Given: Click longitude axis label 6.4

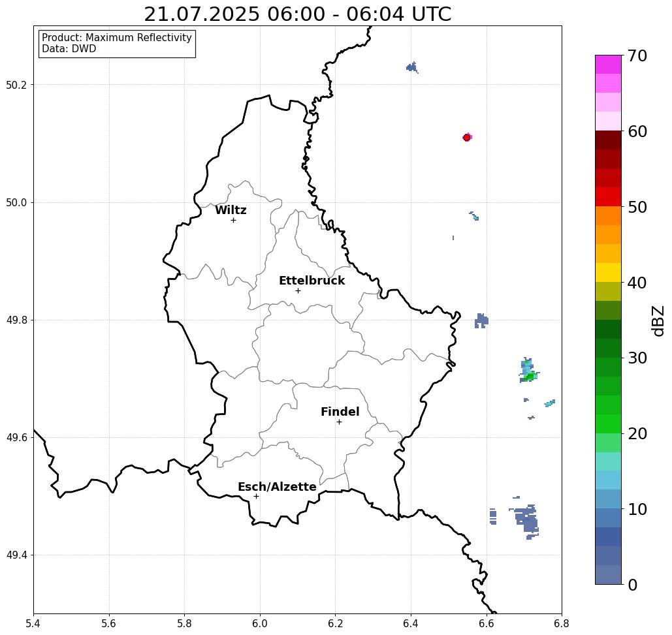Looking at the screenshot, I should (x=411, y=623).
